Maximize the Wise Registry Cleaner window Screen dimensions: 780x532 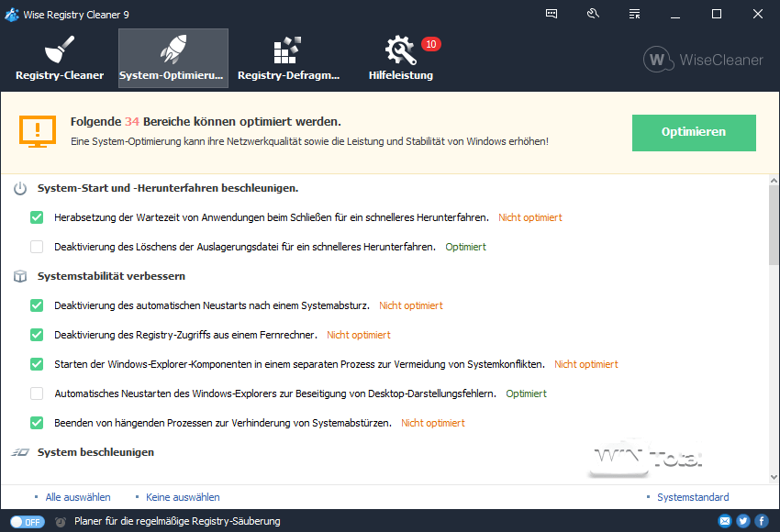(717, 14)
